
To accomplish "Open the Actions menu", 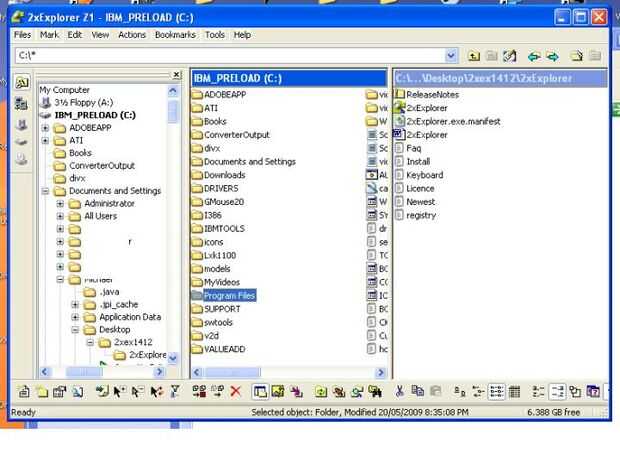I will (132, 35).
